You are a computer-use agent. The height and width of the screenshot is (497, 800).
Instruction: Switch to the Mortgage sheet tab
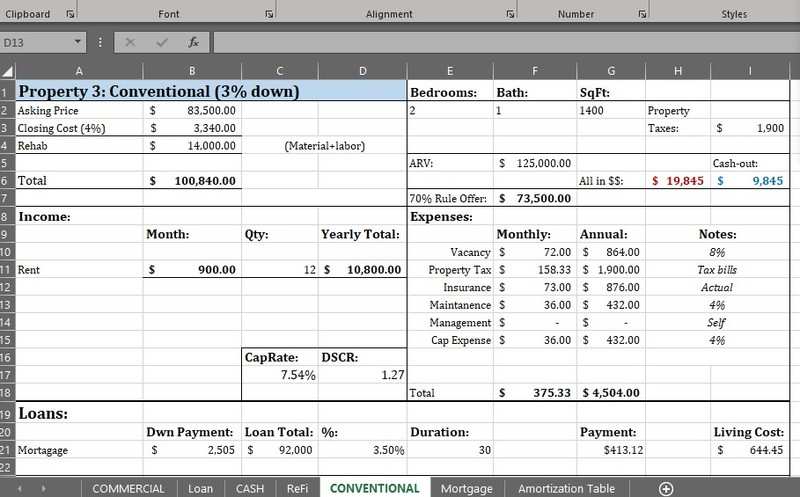click(467, 488)
